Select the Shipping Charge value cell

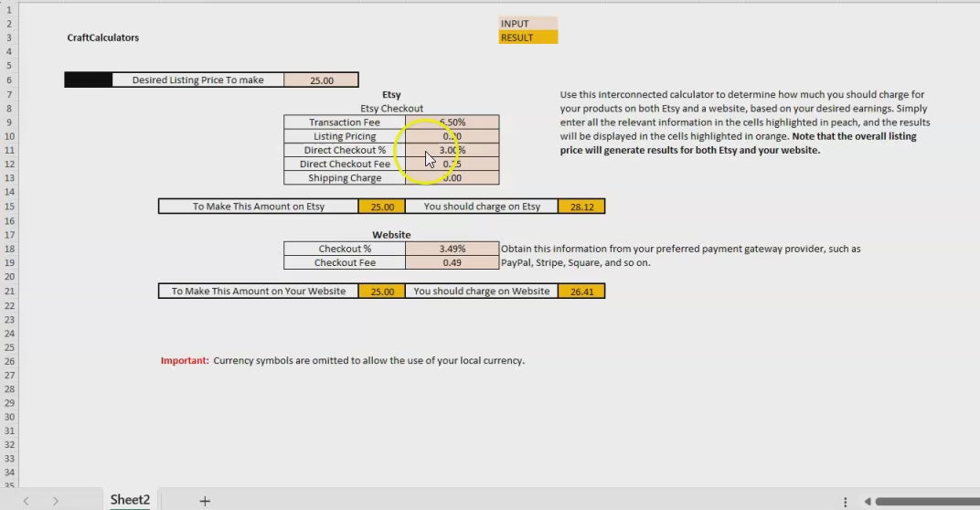452,178
